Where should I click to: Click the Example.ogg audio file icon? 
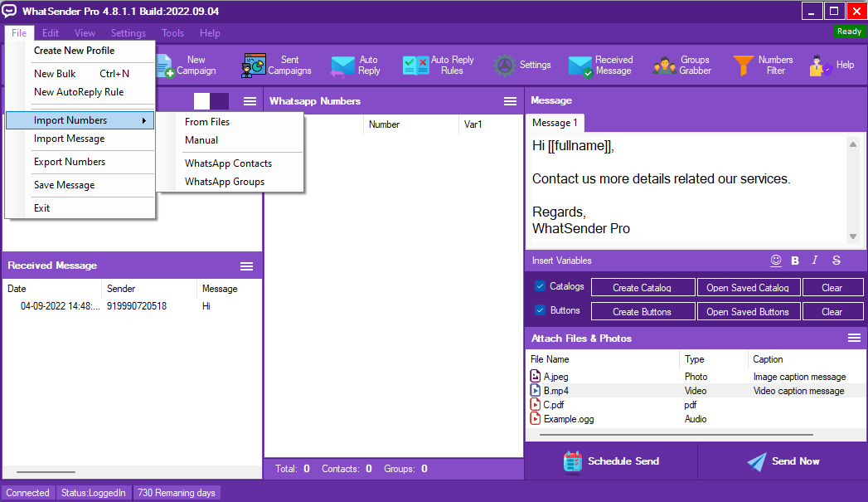(536, 419)
